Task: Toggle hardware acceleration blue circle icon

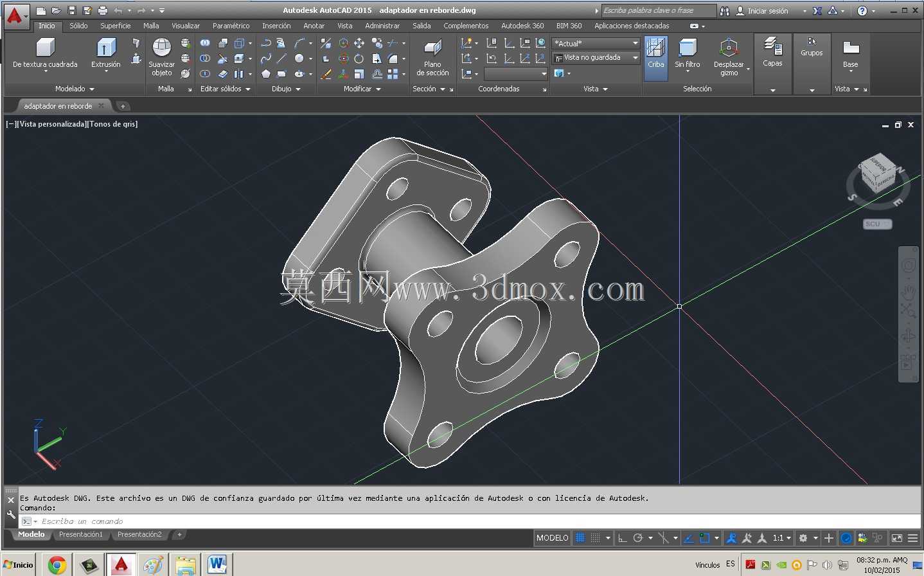Action: pyautogui.click(x=846, y=538)
